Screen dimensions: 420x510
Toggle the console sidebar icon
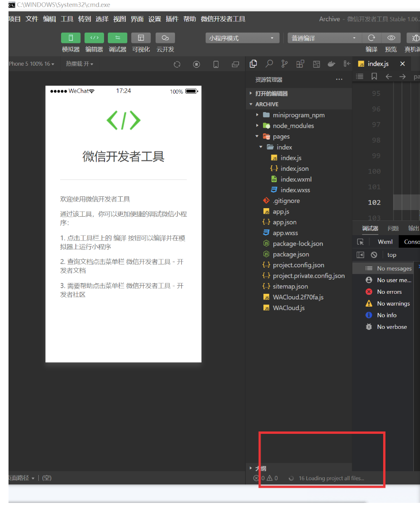pos(360,255)
